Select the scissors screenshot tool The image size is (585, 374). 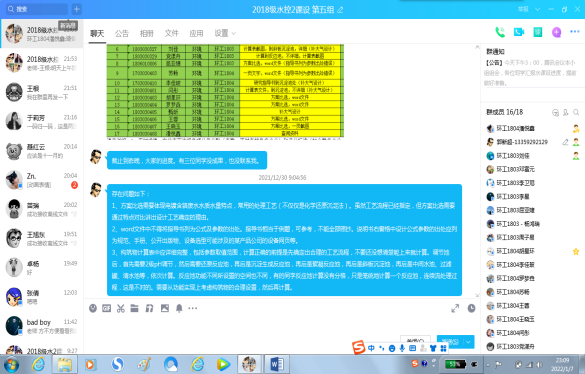(121, 308)
